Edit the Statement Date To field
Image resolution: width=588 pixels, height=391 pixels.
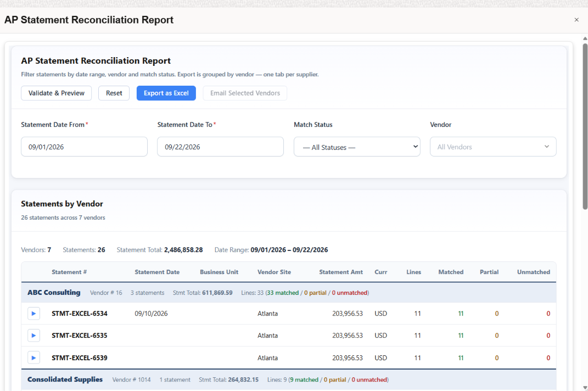(x=221, y=147)
